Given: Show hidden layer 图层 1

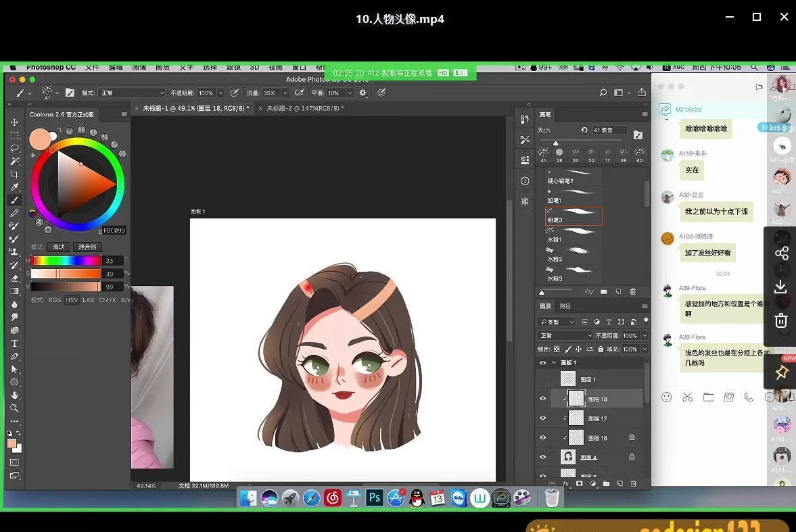Looking at the screenshot, I should (x=542, y=380).
